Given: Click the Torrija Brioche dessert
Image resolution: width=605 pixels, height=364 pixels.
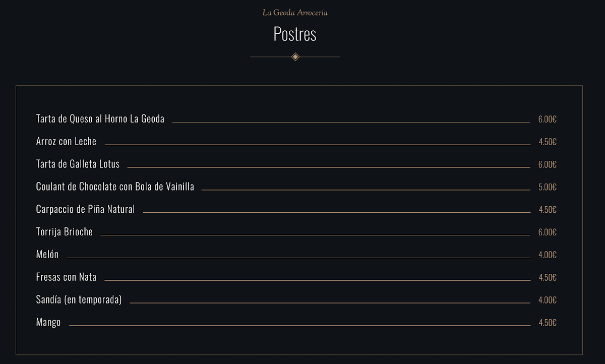Looking at the screenshot, I should coord(65,232).
